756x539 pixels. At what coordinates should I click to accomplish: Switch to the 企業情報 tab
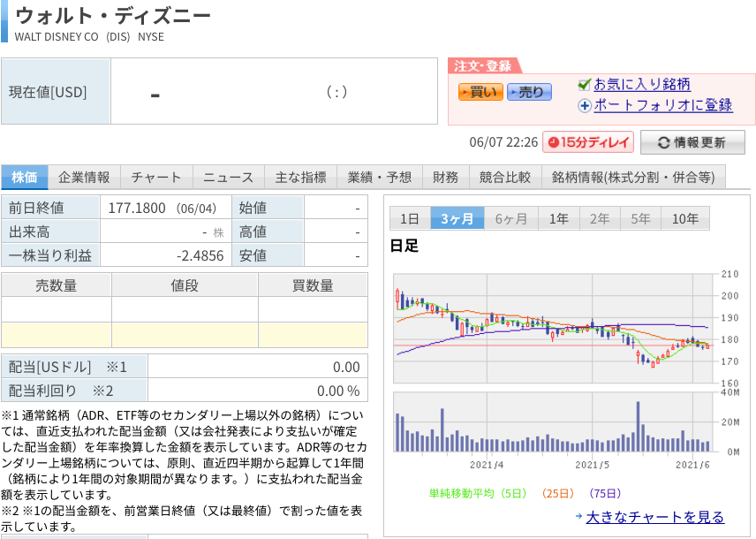(x=85, y=177)
